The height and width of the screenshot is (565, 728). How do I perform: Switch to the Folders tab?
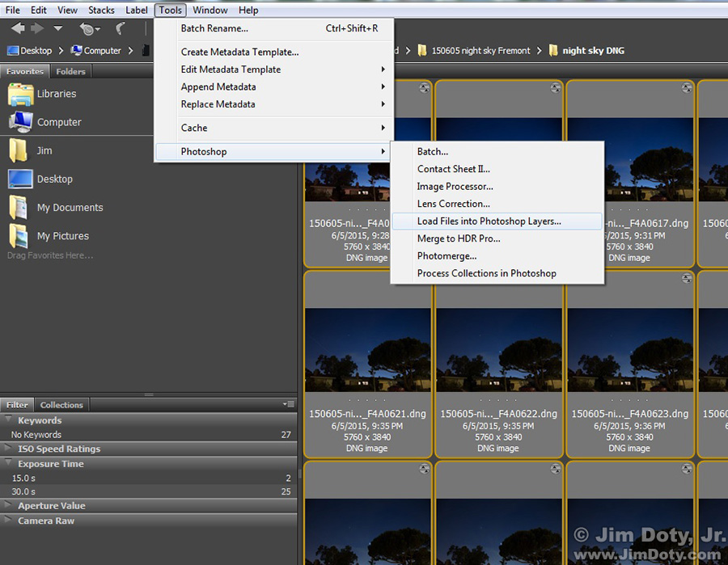coord(70,71)
